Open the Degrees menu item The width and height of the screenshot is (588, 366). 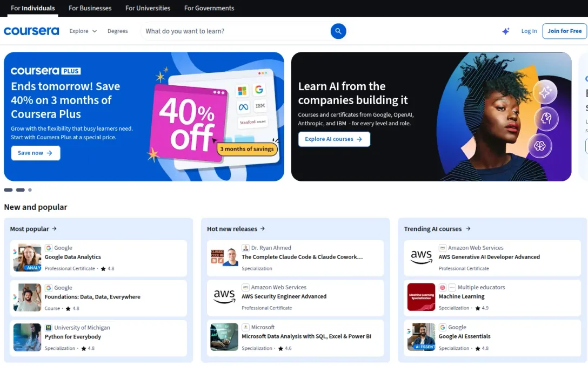pyautogui.click(x=117, y=31)
